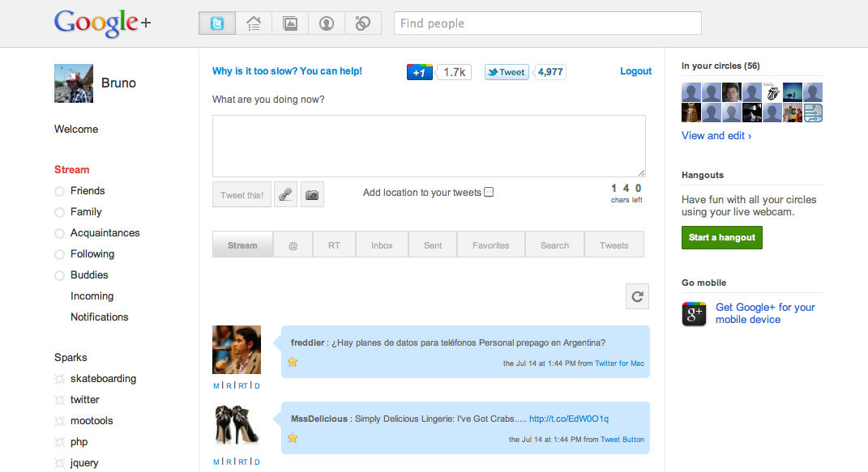Switch to the @ mentions tab
This screenshot has height=472, width=868.
[293, 245]
